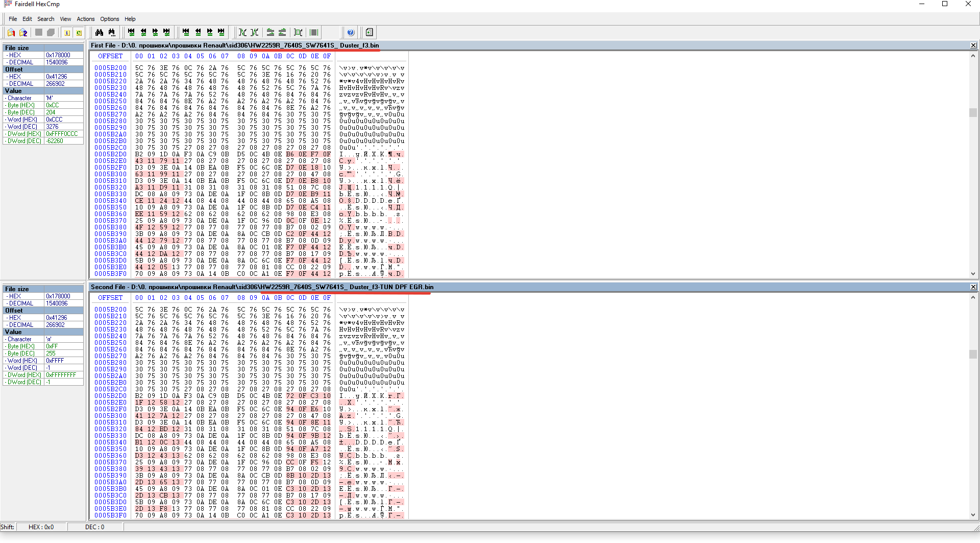980x543 pixels.
Task: Click 0xFFFFFFFF DWord value in bottom panel
Action: tap(64, 375)
